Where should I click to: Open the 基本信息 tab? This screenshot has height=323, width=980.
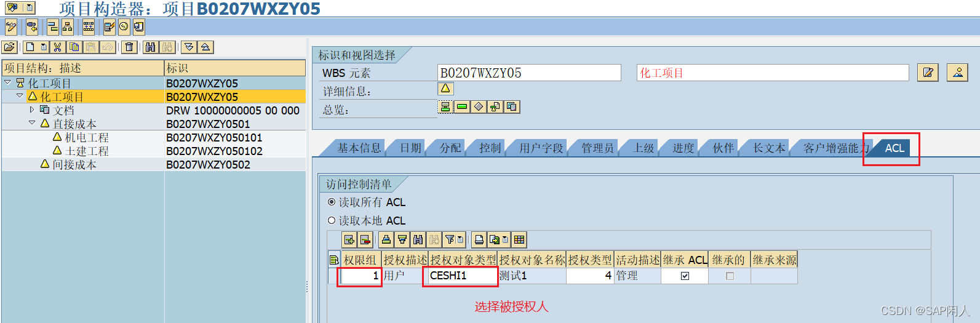pyautogui.click(x=359, y=148)
